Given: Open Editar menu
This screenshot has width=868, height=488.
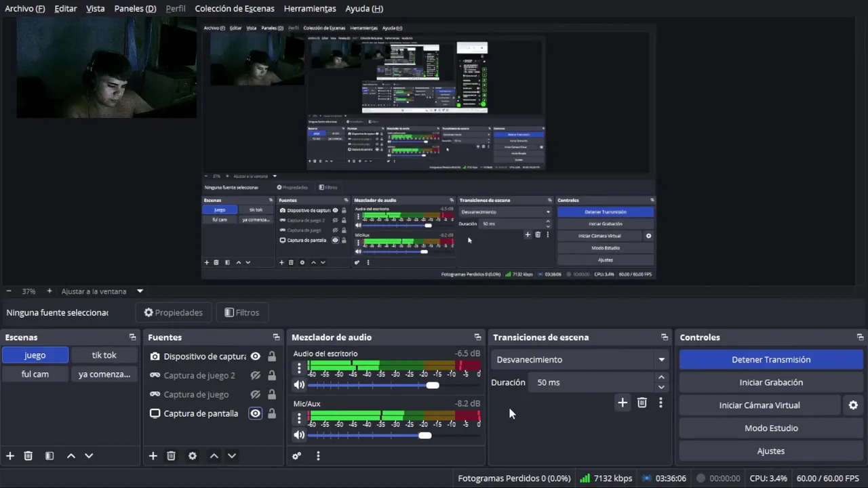Looking at the screenshot, I should (x=65, y=8).
